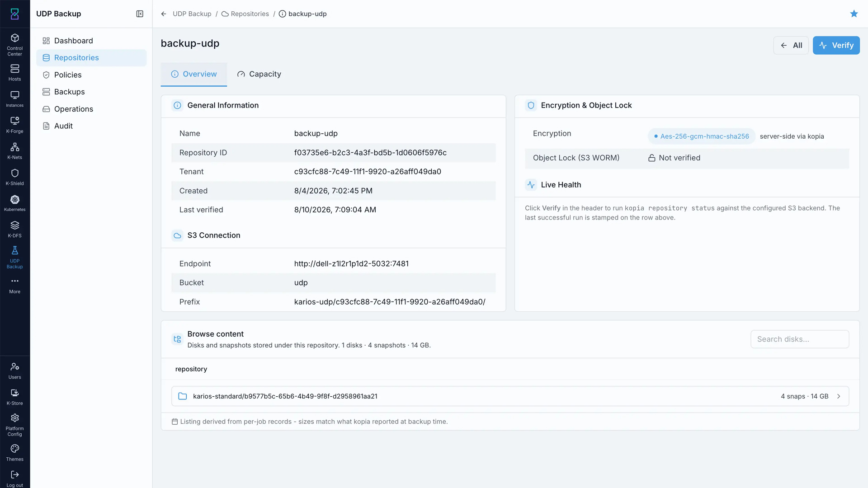Click the Encryption shield icon

click(531, 105)
